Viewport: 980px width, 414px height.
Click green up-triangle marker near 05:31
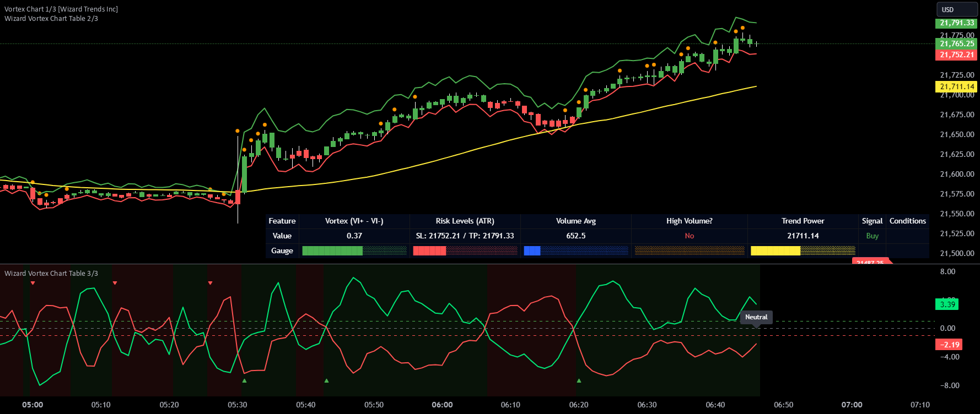pos(244,380)
